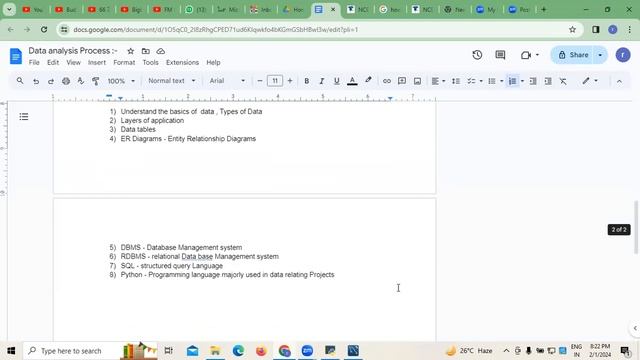Expand the side panel arrow
This screenshot has width=640, height=360.
pyautogui.click(x=635, y=328)
